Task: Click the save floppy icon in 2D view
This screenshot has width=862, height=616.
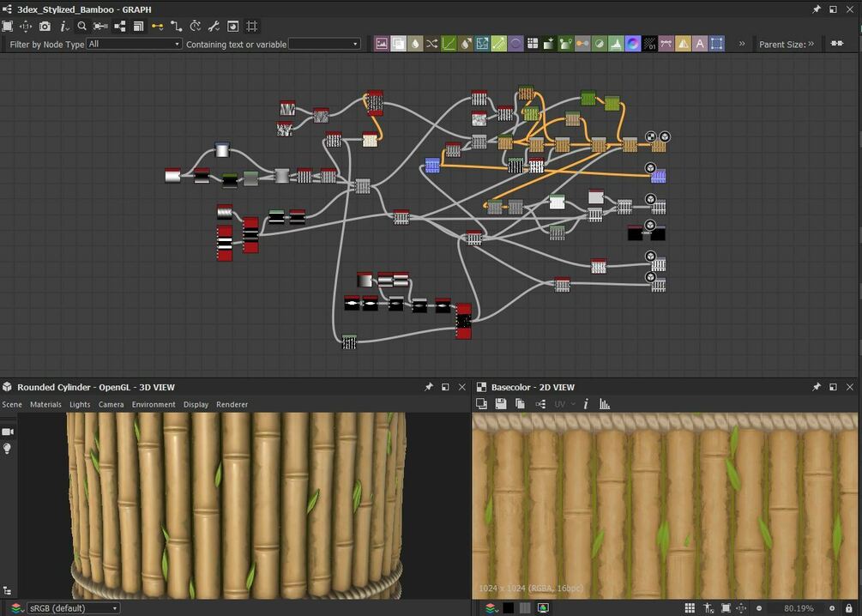Action: coord(501,404)
